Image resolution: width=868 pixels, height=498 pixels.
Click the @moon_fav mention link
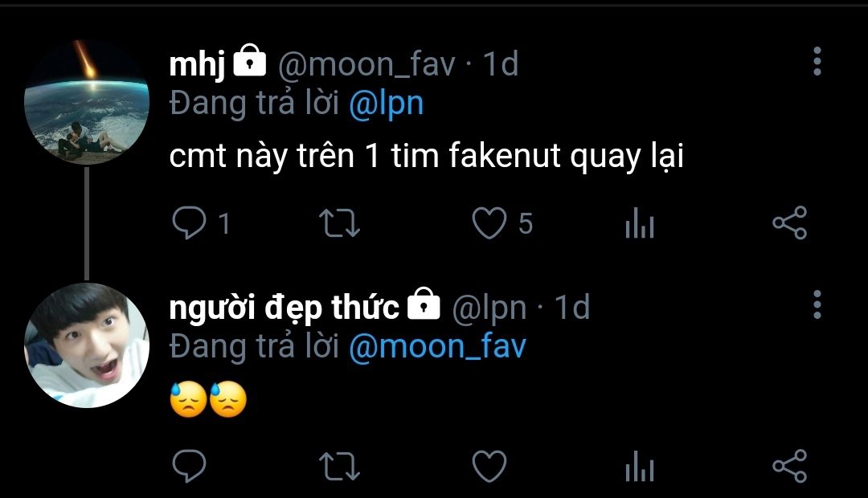click(437, 346)
